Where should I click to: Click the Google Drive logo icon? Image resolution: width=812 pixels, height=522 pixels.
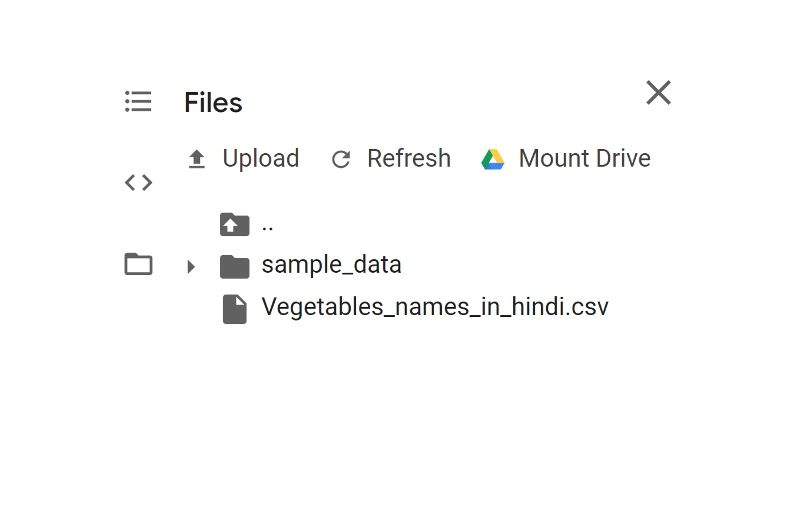click(x=493, y=159)
